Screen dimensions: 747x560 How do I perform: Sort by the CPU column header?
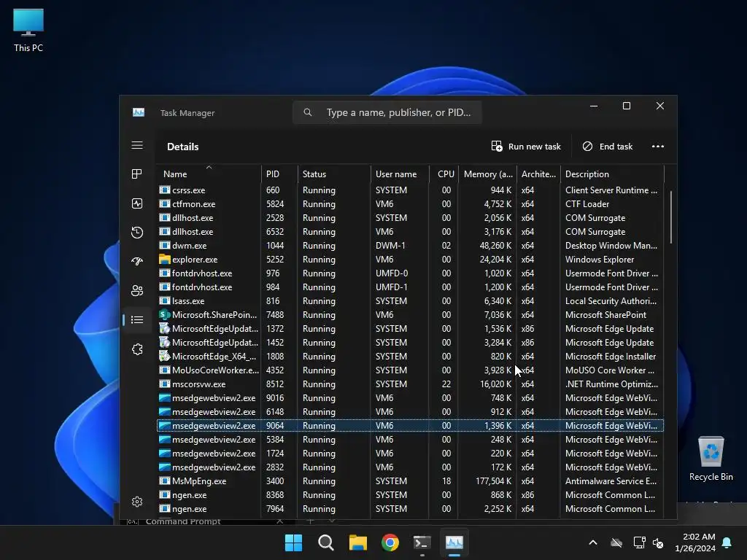[444, 174]
